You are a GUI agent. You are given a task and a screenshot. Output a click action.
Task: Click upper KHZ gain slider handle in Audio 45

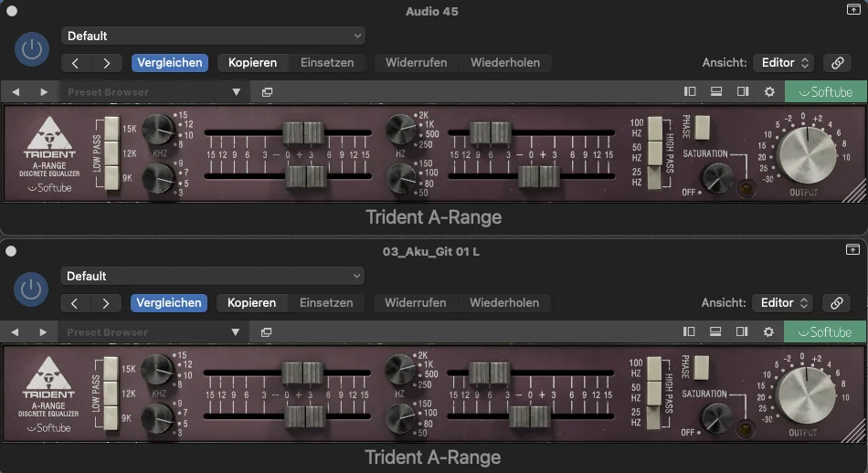click(x=303, y=133)
